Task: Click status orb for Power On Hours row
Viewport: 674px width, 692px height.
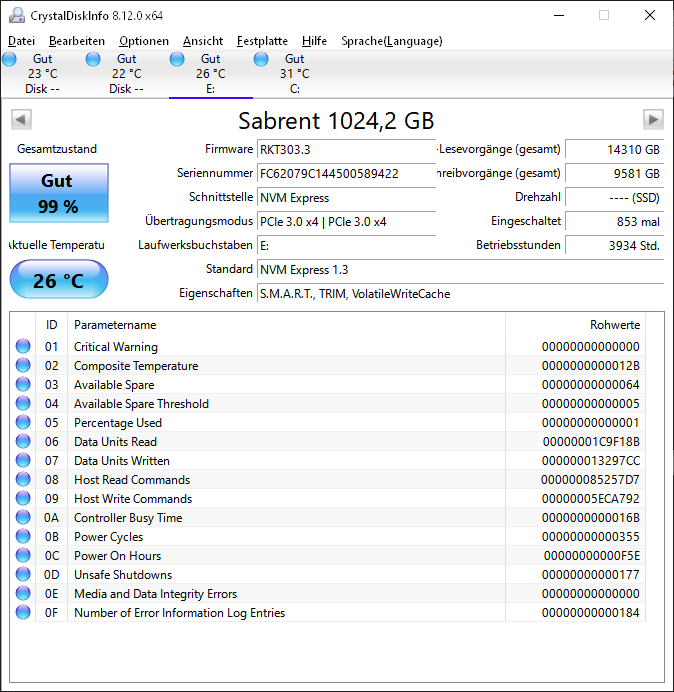Action: [x=23, y=555]
